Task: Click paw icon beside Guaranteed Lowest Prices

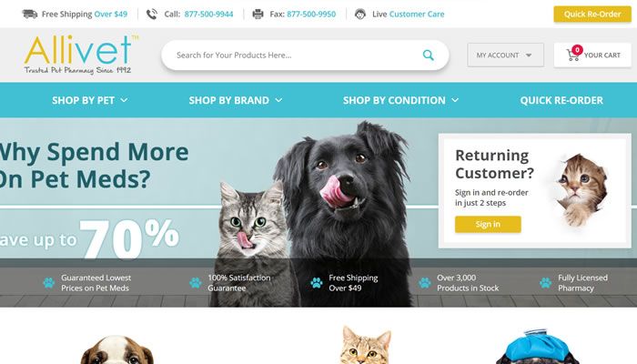Action: click(49, 283)
